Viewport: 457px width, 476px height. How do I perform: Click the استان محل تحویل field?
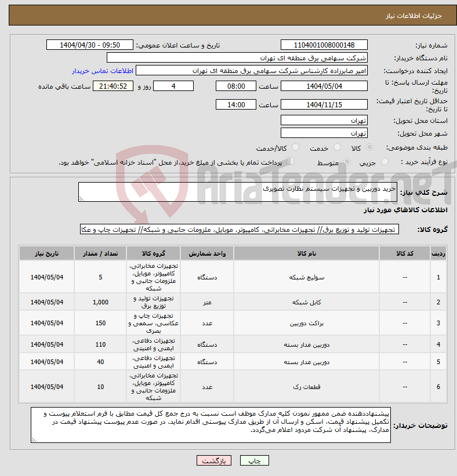coord(324,121)
